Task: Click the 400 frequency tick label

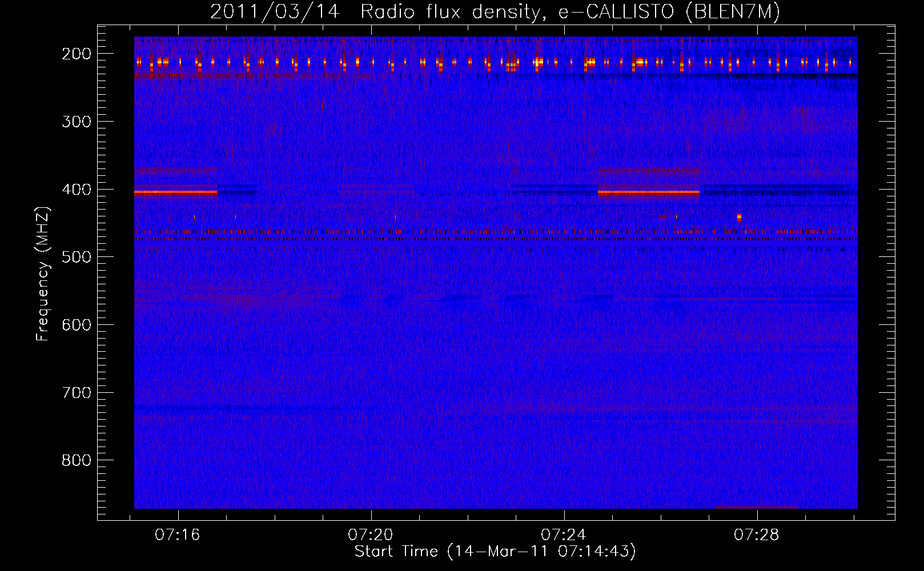Action: [76, 190]
